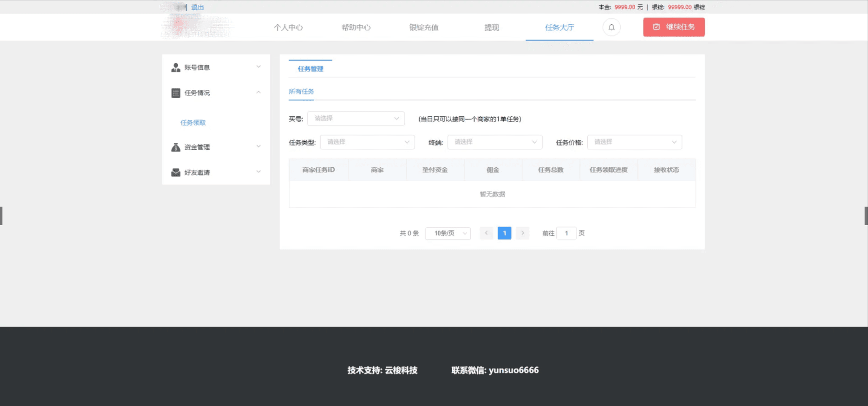Click the 好友邀请 envelope icon
This screenshot has height=406, width=868.
click(x=176, y=173)
